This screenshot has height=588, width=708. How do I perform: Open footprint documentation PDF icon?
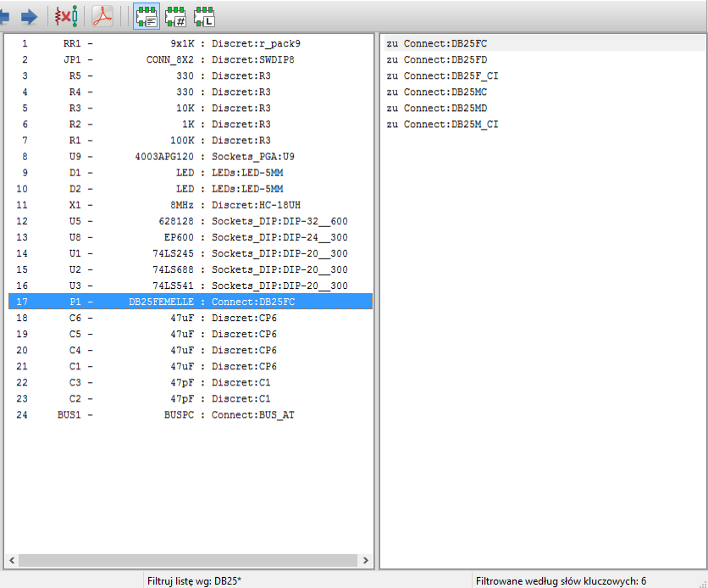(x=102, y=16)
